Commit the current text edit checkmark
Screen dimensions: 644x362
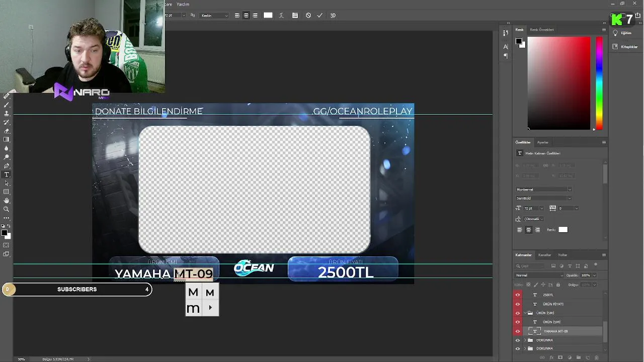click(x=319, y=16)
